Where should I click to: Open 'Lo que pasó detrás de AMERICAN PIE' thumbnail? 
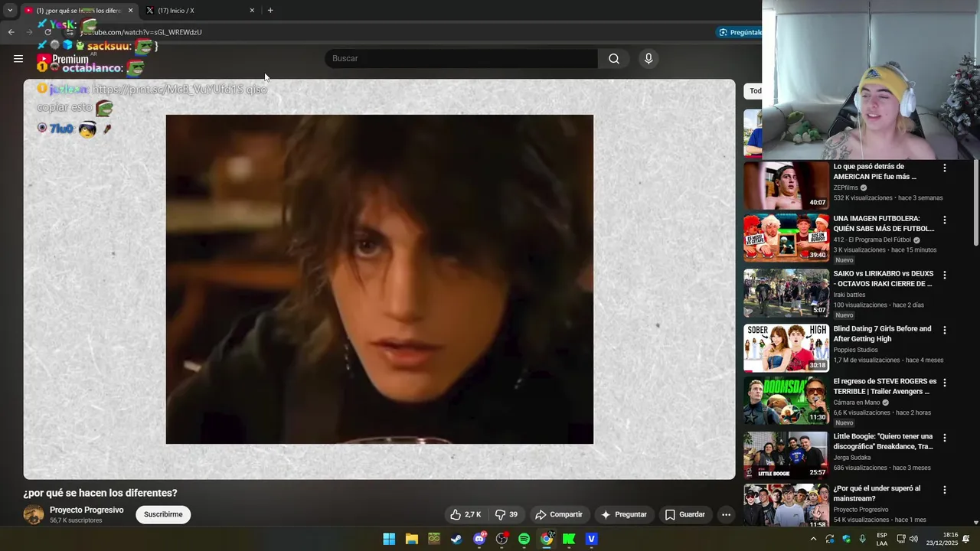786,185
